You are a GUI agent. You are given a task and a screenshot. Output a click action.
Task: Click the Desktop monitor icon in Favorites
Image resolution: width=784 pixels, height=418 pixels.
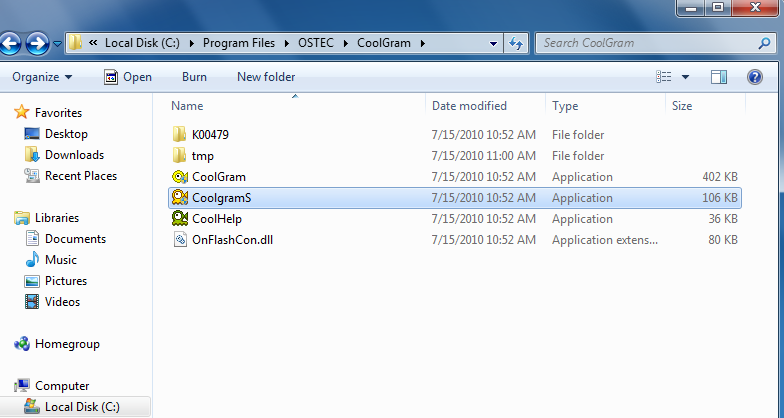[x=32, y=134]
